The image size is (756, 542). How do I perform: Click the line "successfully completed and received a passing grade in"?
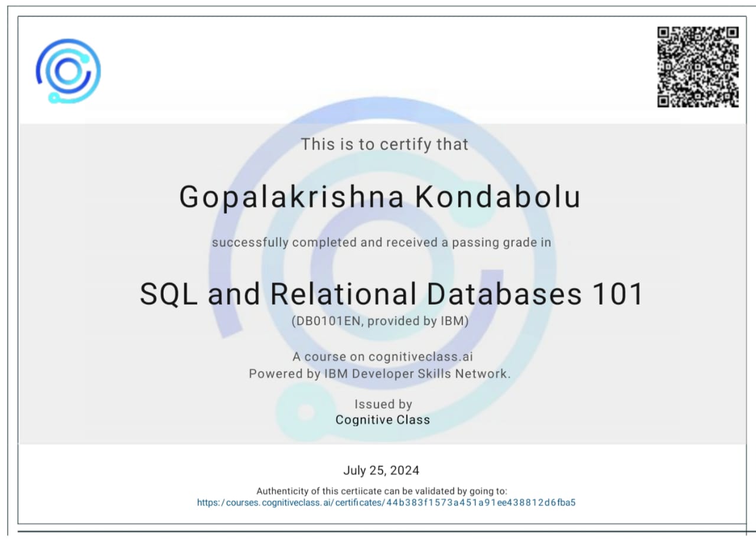(382, 243)
